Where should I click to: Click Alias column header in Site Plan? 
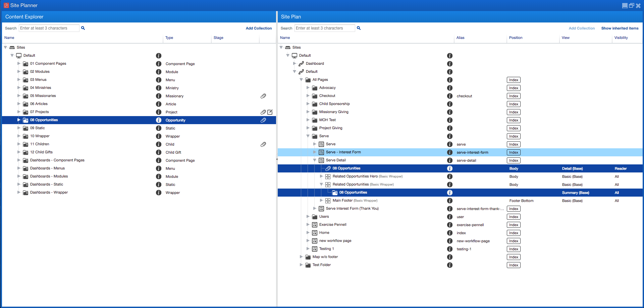point(460,38)
